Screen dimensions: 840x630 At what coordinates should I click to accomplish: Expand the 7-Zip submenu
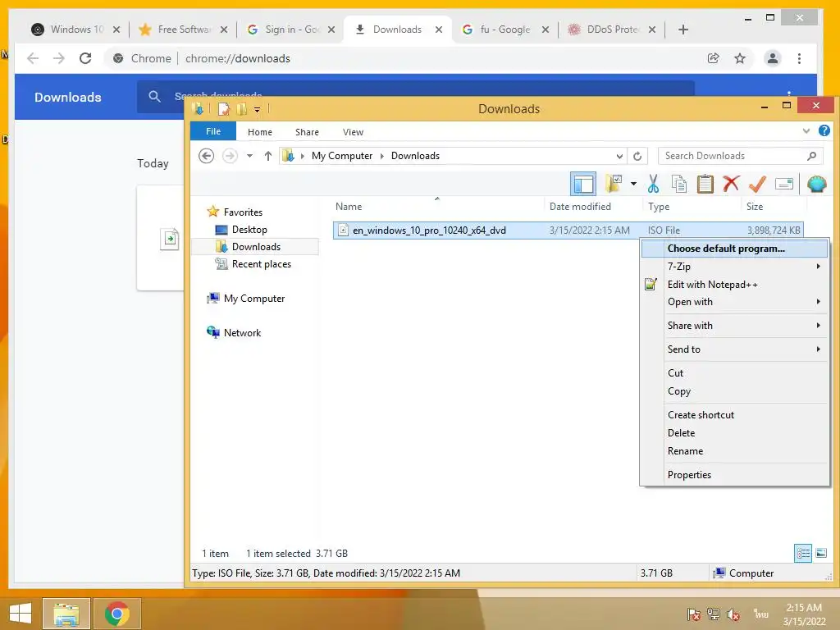(x=734, y=267)
